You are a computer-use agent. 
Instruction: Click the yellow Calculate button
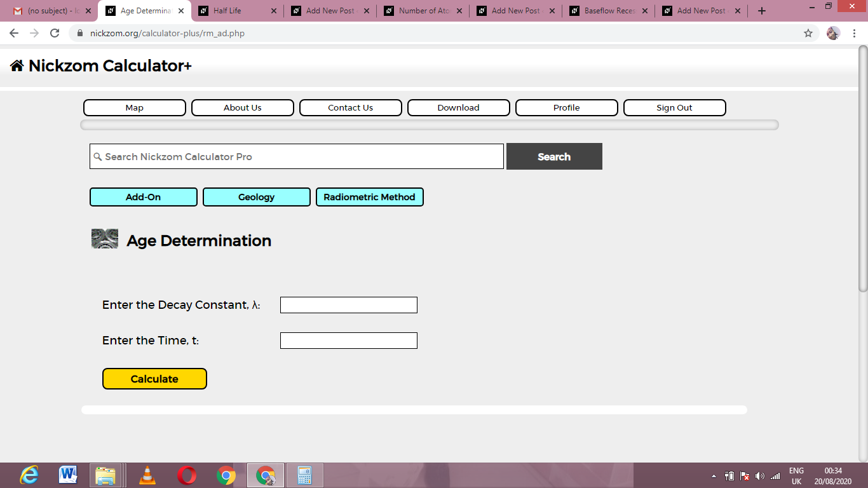(x=154, y=379)
